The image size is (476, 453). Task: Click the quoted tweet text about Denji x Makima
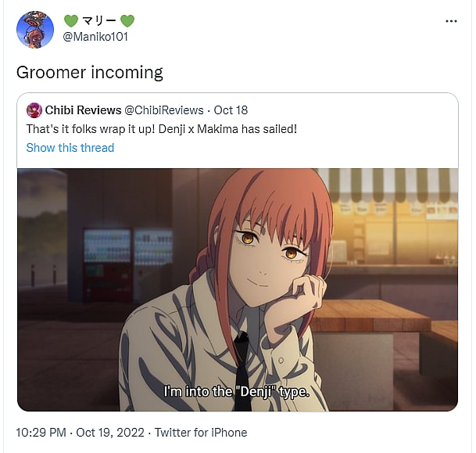[162, 129]
